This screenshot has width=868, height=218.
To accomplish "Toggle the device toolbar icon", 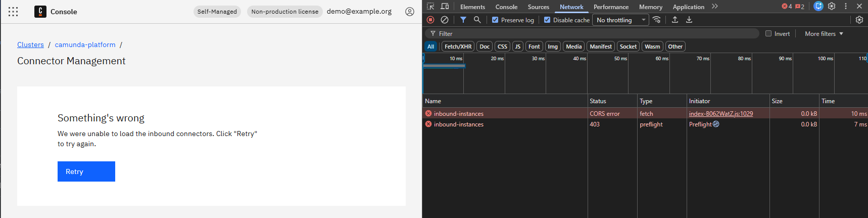I will tap(445, 7).
